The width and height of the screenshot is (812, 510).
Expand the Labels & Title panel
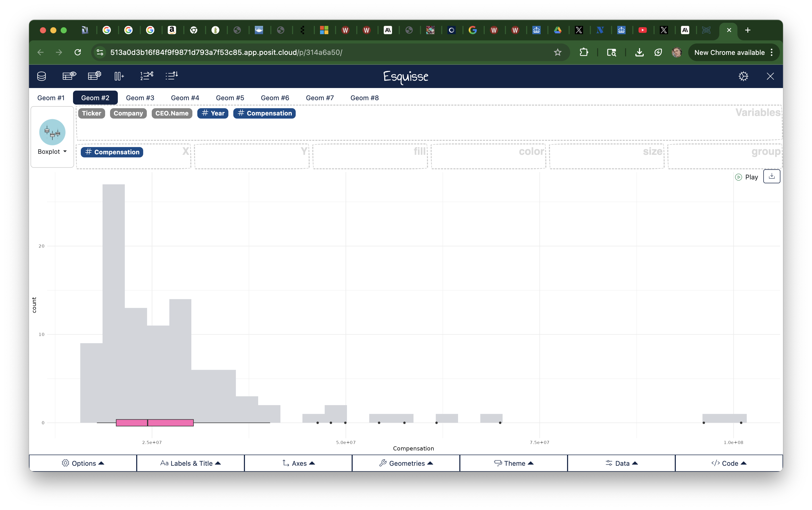coord(191,463)
